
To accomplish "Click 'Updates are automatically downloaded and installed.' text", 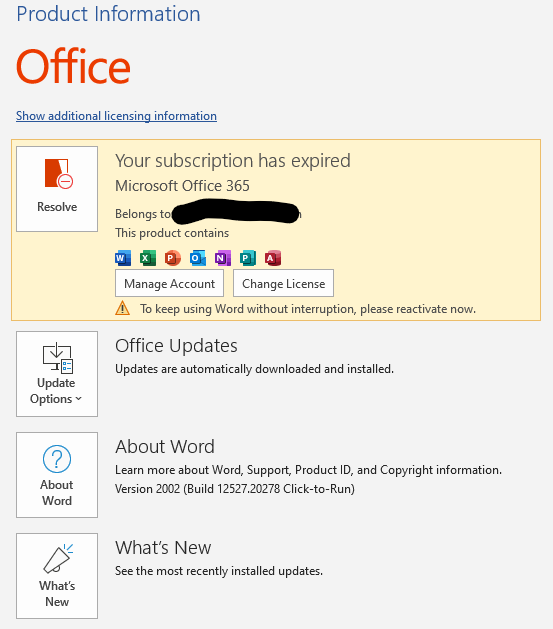I will click(x=254, y=369).
